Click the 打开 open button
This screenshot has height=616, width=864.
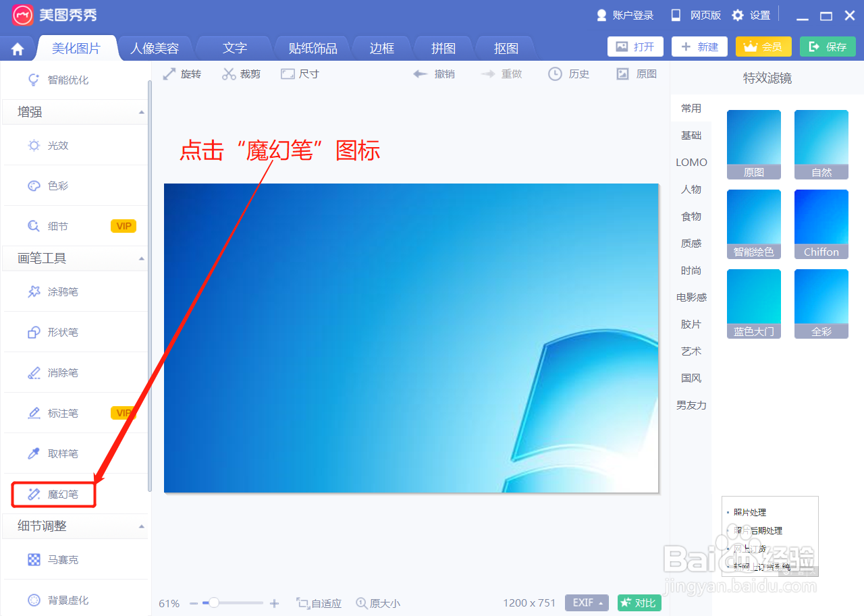click(x=635, y=47)
